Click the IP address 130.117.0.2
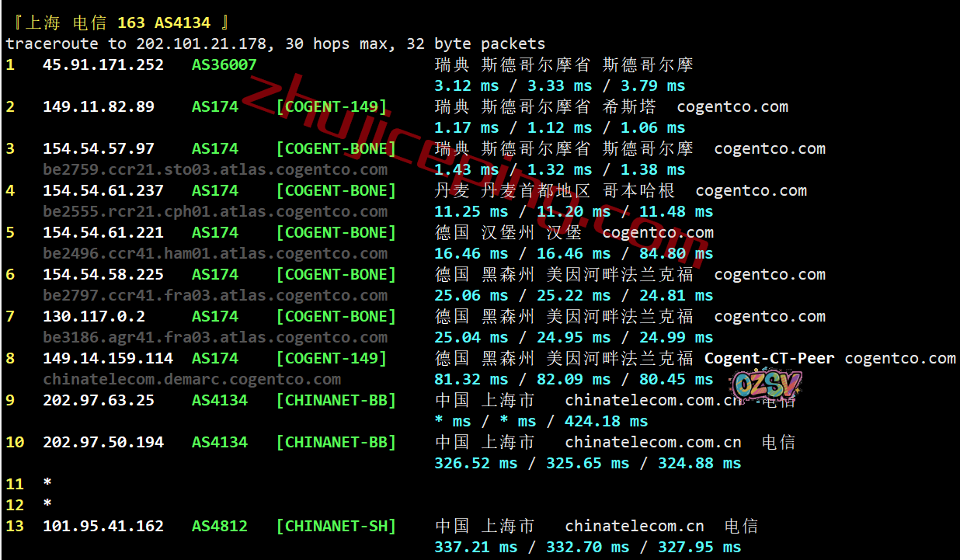Viewport: 960px width, 560px height. (94, 316)
